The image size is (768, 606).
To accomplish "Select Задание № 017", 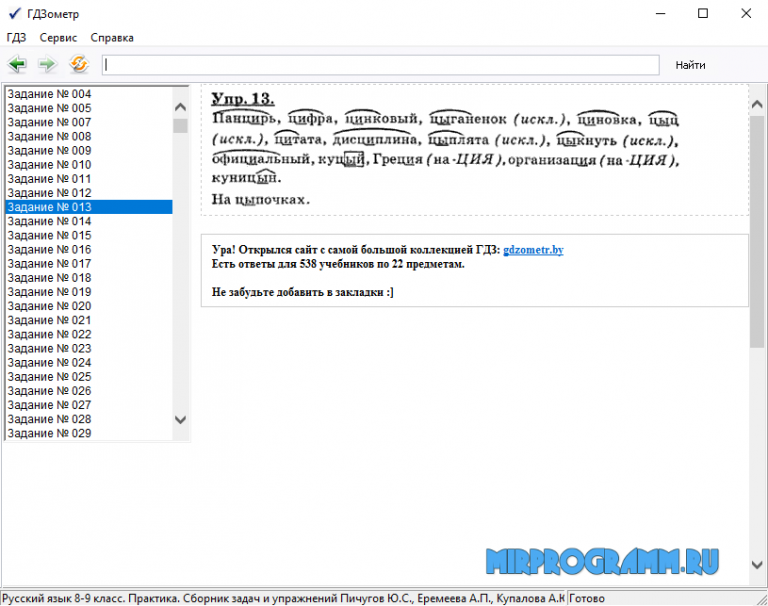I will [x=89, y=264].
